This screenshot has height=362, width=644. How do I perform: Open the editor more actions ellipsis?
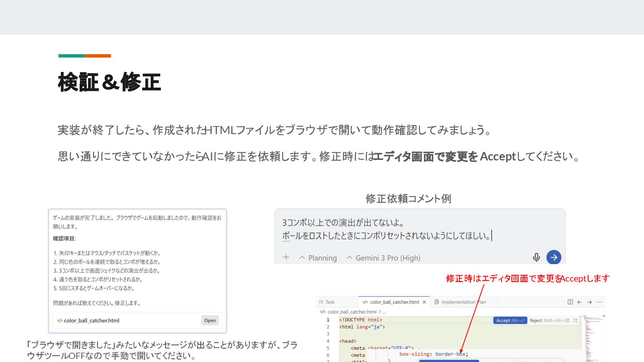click(x=599, y=302)
